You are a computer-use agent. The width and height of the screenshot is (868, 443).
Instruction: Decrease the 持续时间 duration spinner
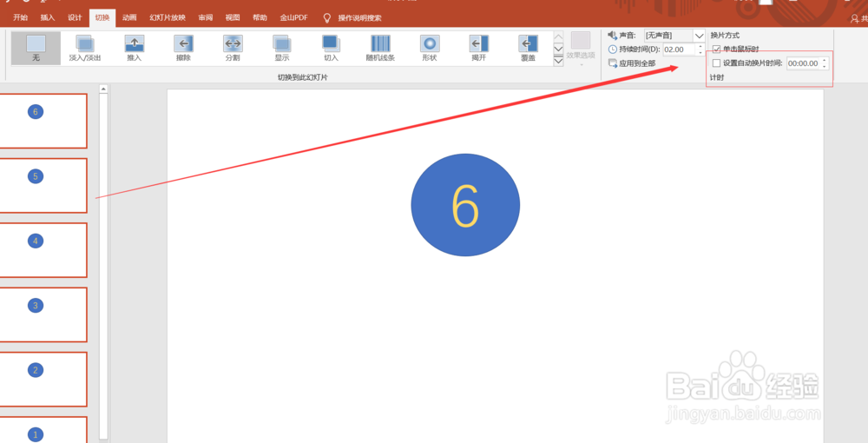(700, 52)
